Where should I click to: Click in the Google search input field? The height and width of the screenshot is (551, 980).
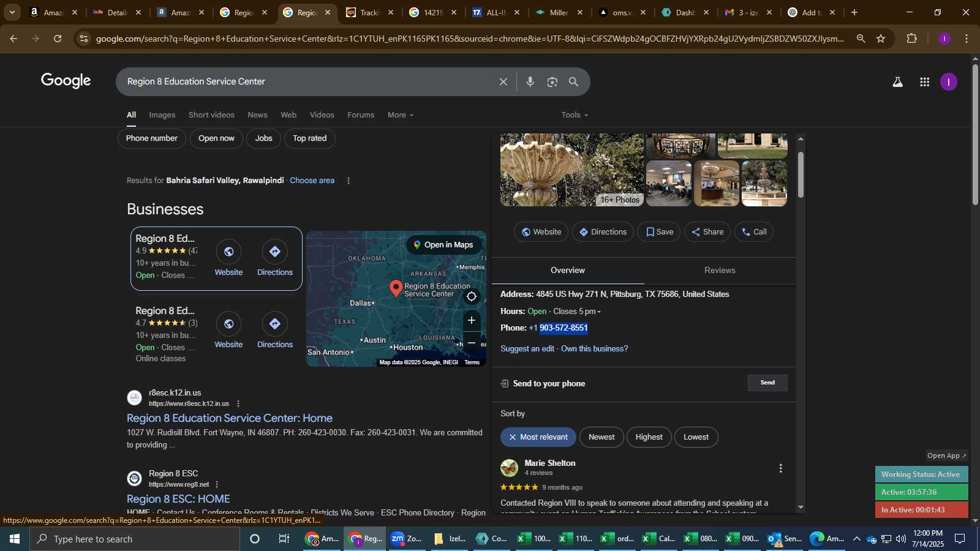[x=306, y=81]
